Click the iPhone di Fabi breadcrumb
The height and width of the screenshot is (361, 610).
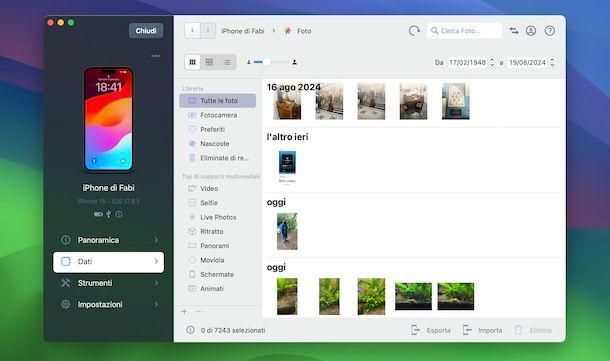243,31
